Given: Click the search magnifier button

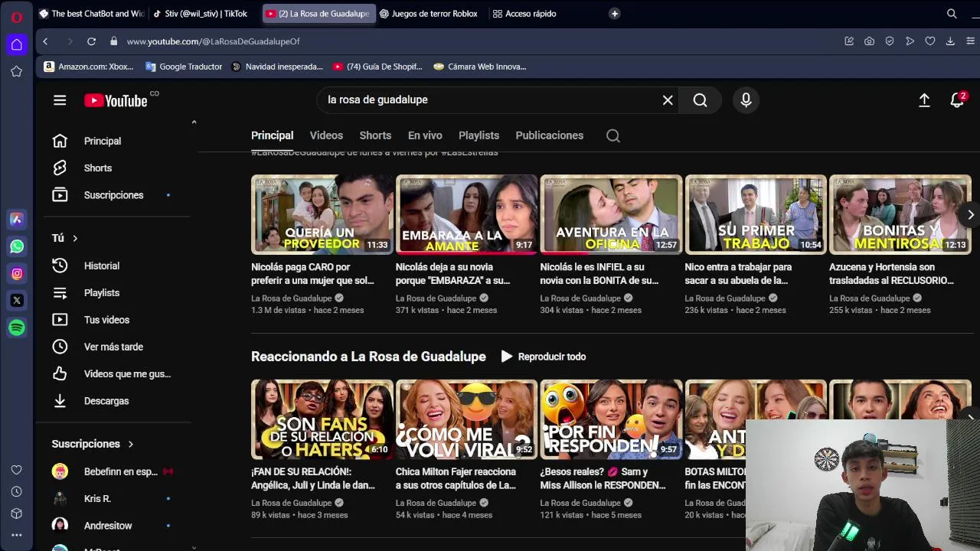Looking at the screenshot, I should point(700,100).
